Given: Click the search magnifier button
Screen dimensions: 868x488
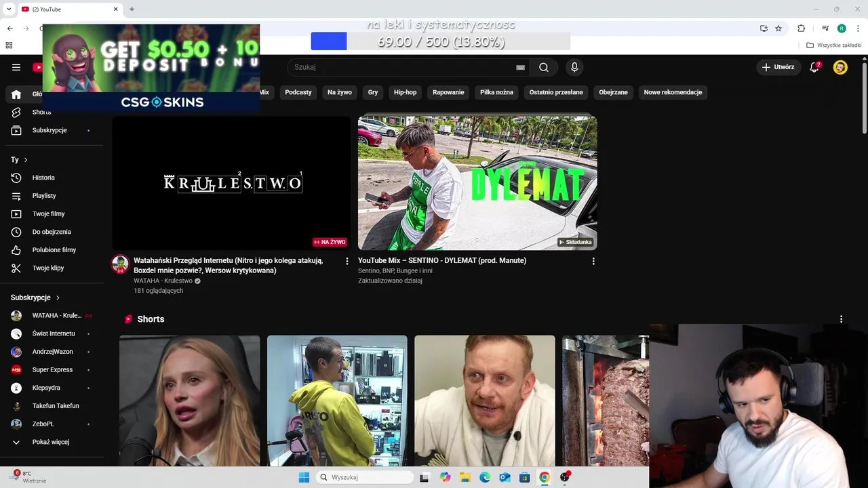Looking at the screenshot, I should tap(544, 67).
